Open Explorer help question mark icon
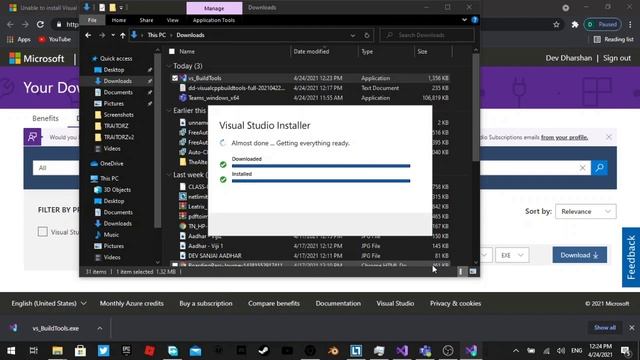This screenshot has height=360, width=640. (x=475, y=20)
